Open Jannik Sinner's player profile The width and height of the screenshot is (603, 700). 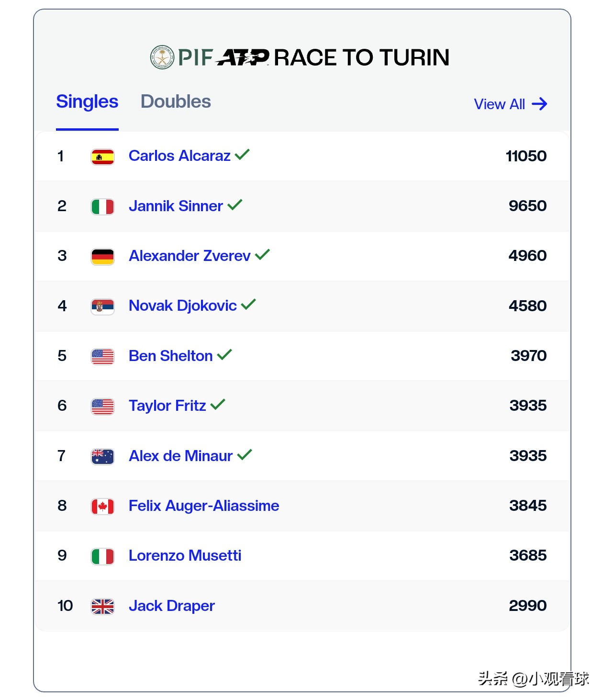(176, 206)
